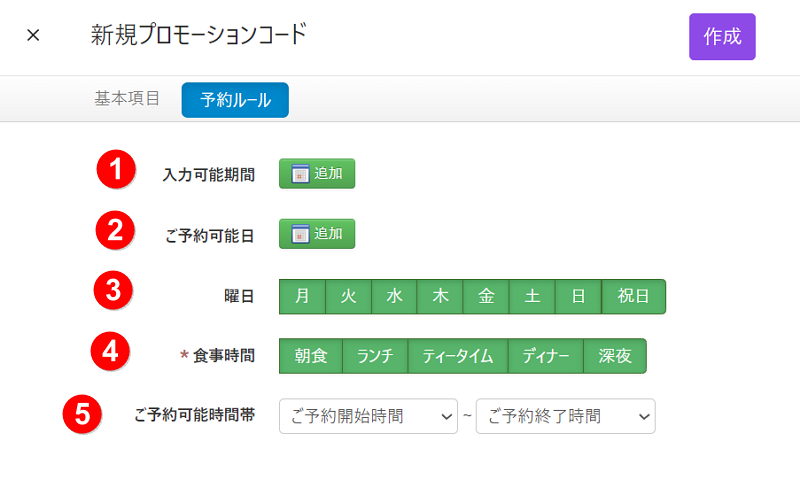Open the ご予約開始時間 dropdown
Image resolution: width=800 pixels, height=495 pixels.
tap(368, 416)
